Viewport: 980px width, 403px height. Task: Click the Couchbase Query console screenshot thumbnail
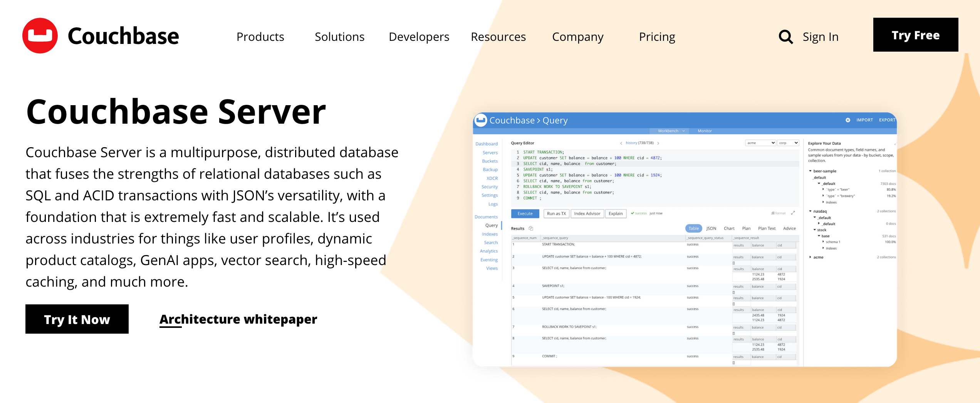pyautogui.click(x=685, y=239)
